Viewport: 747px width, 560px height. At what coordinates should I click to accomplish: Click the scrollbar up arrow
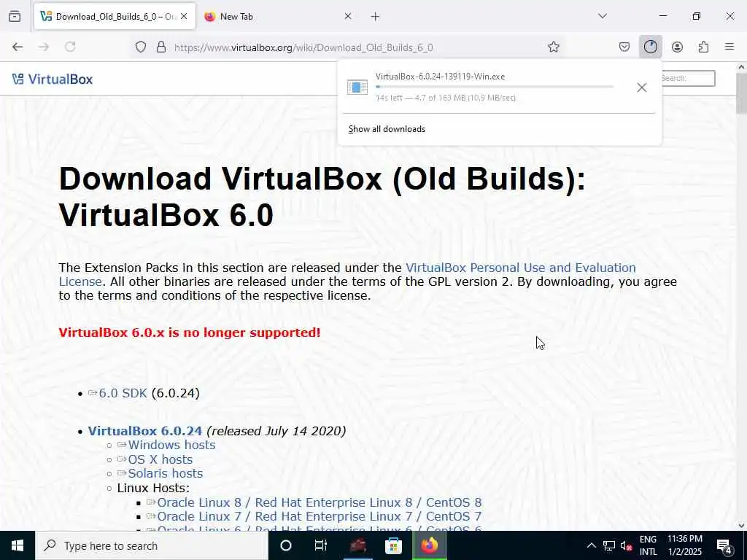click(x=741, y=68)
